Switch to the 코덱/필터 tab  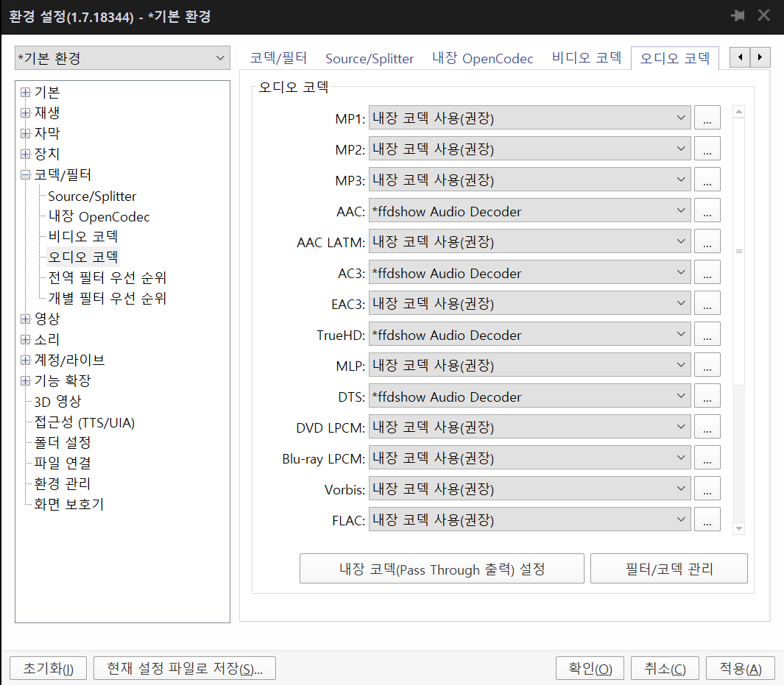pos(278,58)
